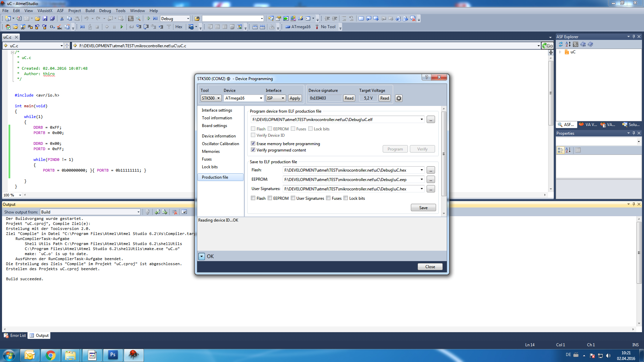Click the Save button in production file

[x=423, y=208]
